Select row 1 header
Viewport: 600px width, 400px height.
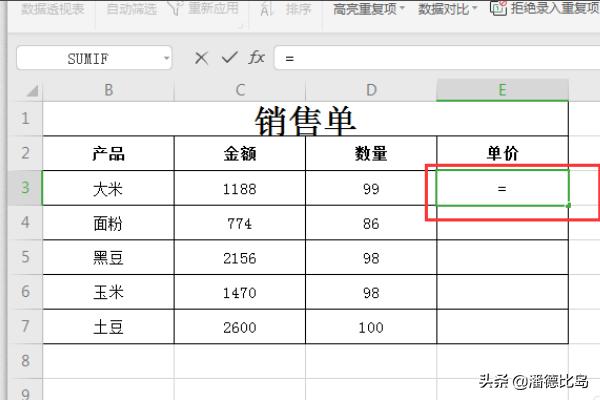[x=25, y=118]
